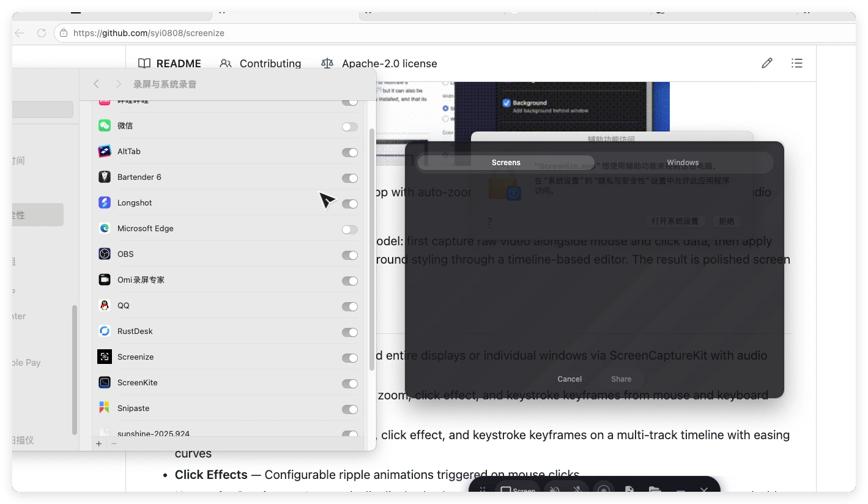Viewport: 868px width, 504px height.
Task: Click the browser reload icon
Action: [42, 33]
